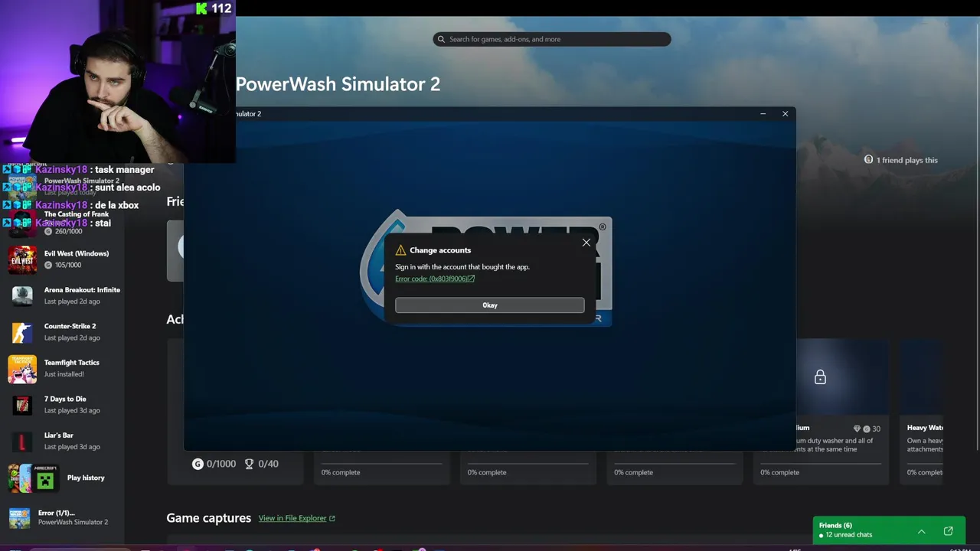Click the '0/1000' gamerscore value

tap(221, 464)
